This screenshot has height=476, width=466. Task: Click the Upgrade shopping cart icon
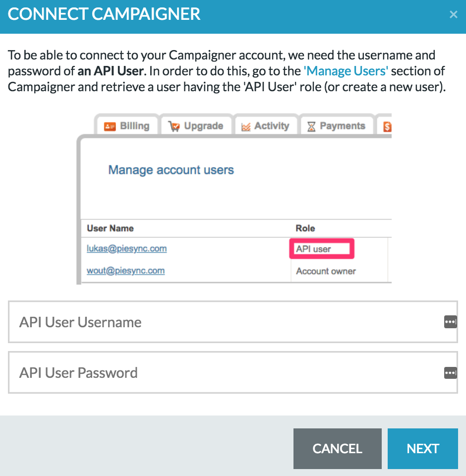174,126
